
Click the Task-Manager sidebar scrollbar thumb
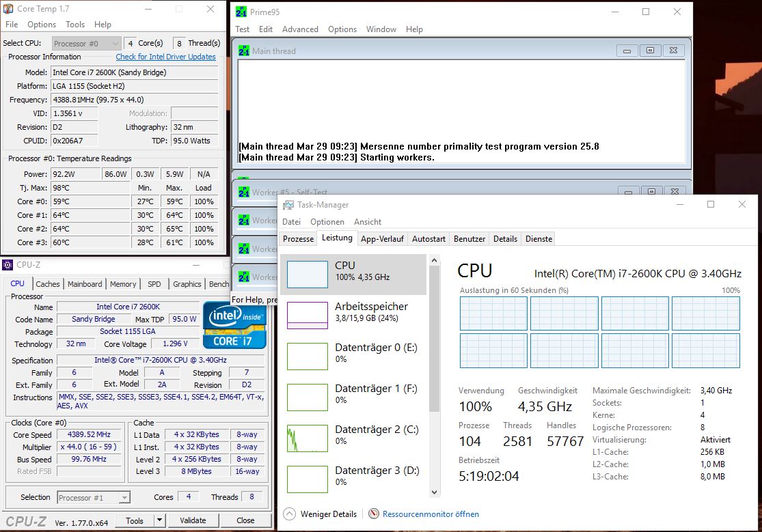pyautogui.click(x=434, y=339)
